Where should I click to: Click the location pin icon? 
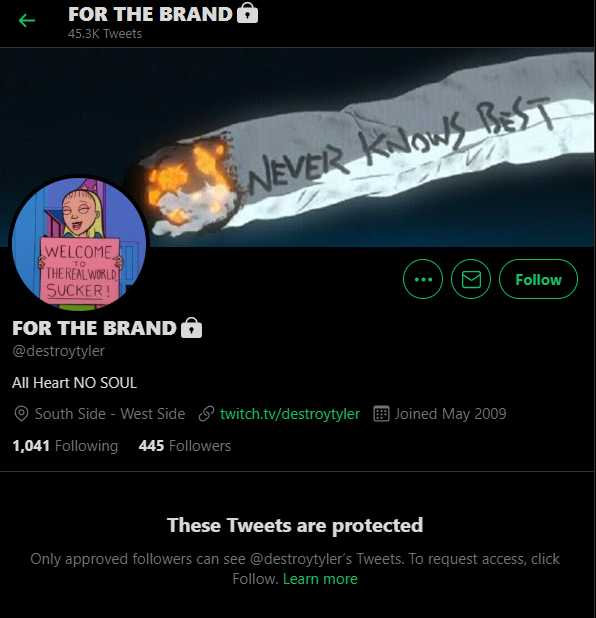point(21,414)
